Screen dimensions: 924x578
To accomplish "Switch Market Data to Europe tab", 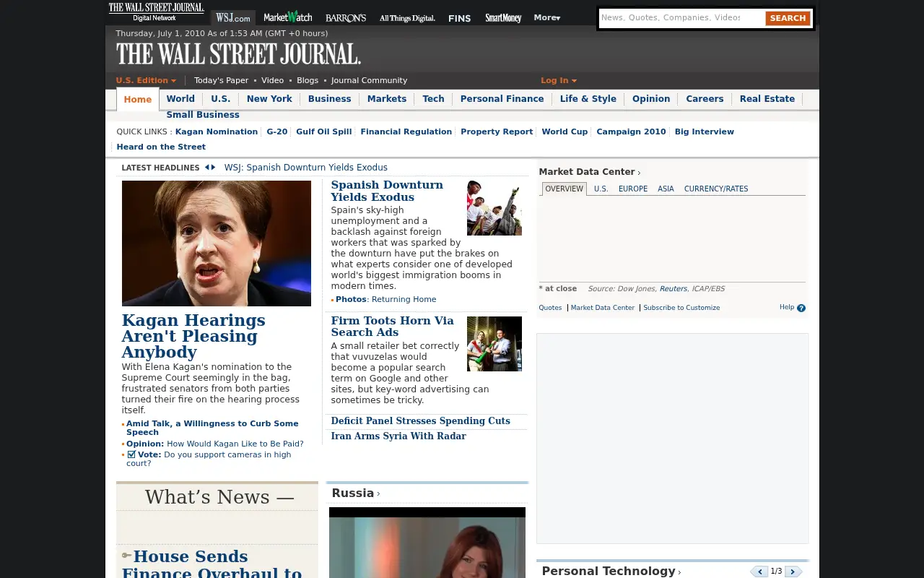I will (x=633, y=189).
